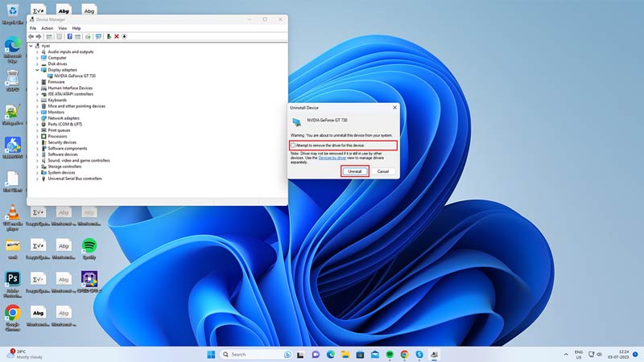Click the blue Help icon in Device Manager toolbar

point(69,36)
